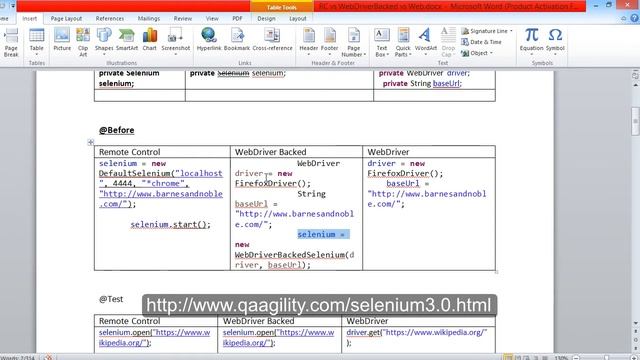Click the Signature Line icon
The width and height of the screenshot is (640, 360).
[465, 31]
